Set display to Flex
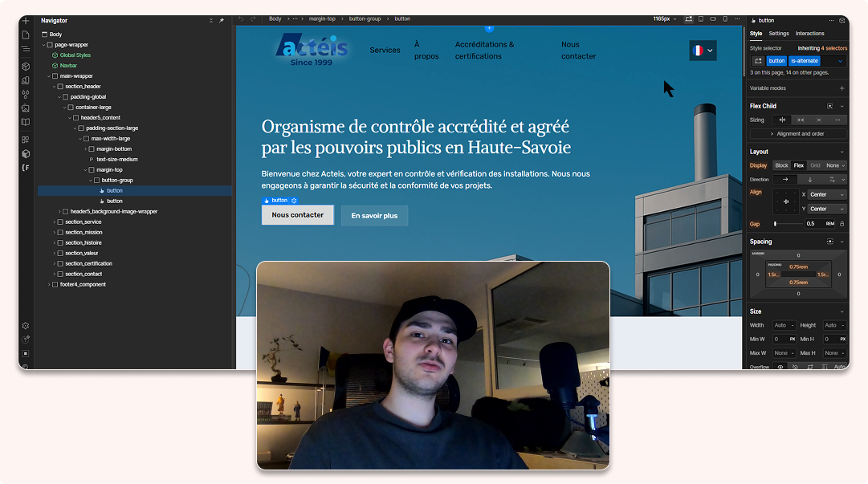The width and height of the screenshot is (868, 484). coord(799,165)
